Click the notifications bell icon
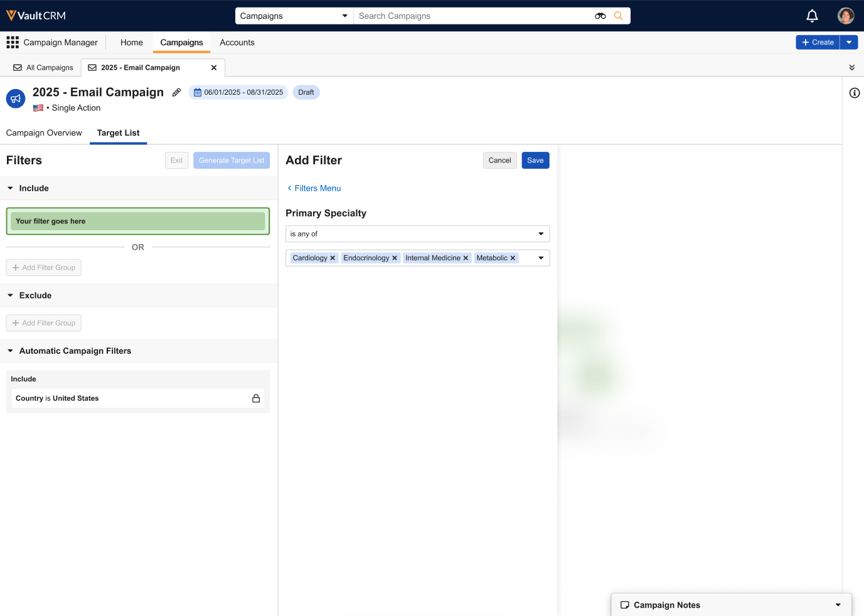The width and height of the screenshot is (864, 616). click(x=812, y=16)
